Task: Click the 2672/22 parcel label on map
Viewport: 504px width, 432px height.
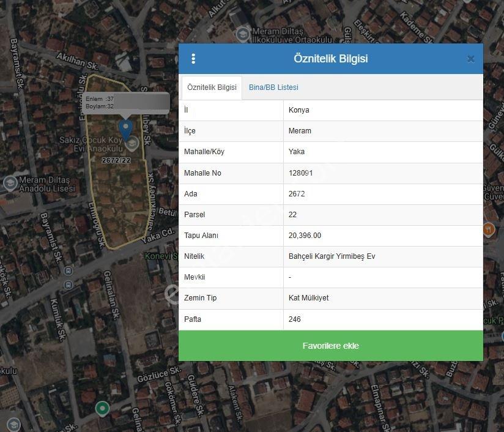Action: [116, 160]
